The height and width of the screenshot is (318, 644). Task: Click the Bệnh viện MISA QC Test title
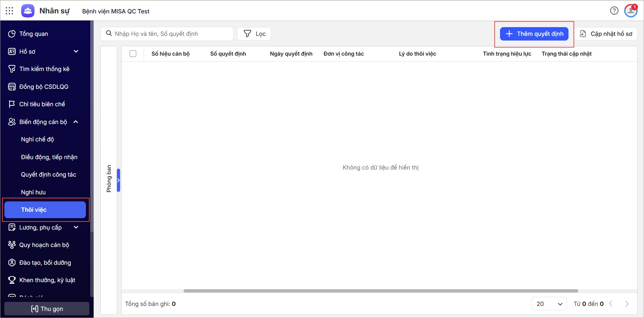point(116,11)
